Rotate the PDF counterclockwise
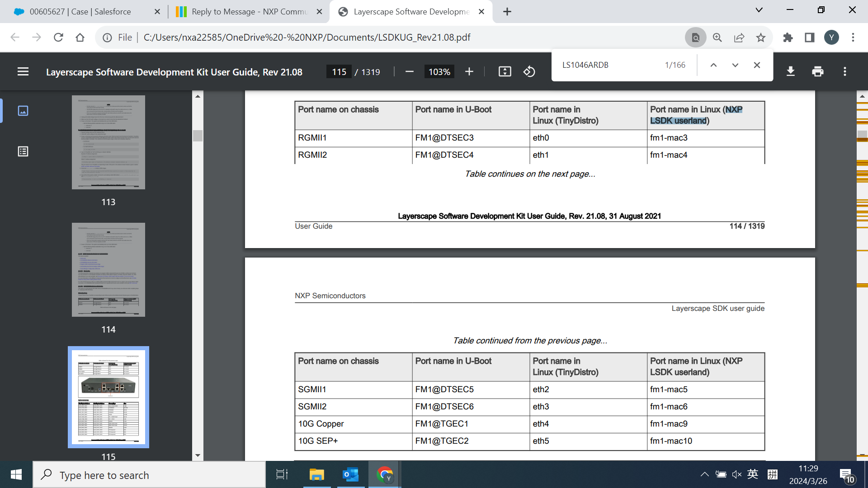868x488 pixels. coord(529,72)
